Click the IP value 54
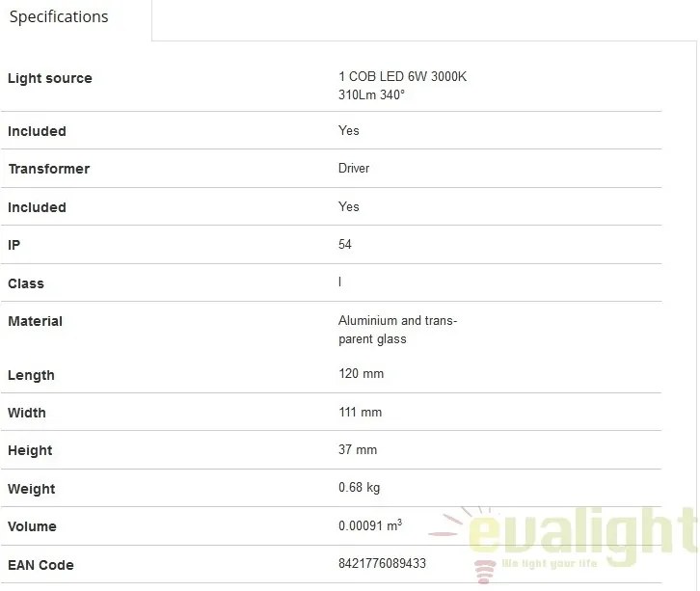 [344, 244]
